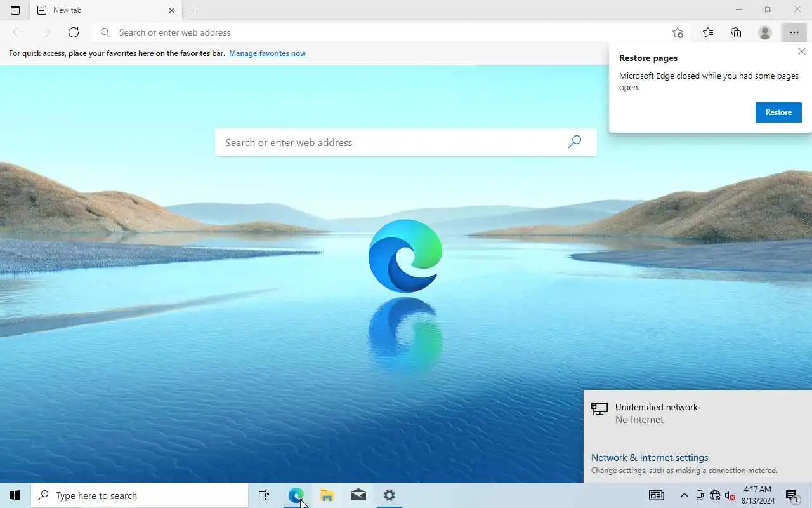Open Manage favorites now link
Viewport: 812px width, 508px height.
click(267, 53)
